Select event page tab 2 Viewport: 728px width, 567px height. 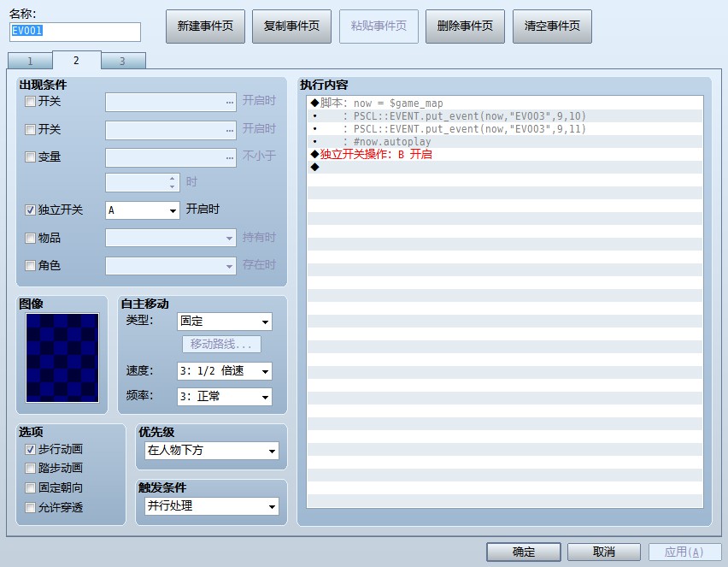(77, 61)
